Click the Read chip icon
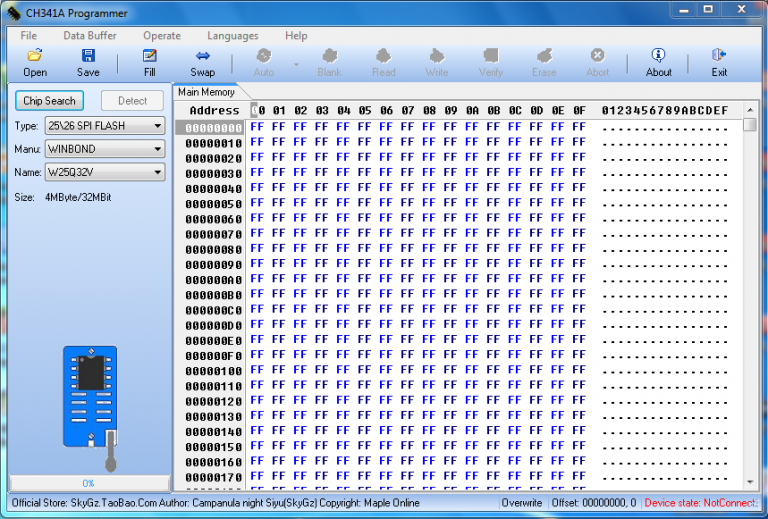 click(x=384, y=55)
